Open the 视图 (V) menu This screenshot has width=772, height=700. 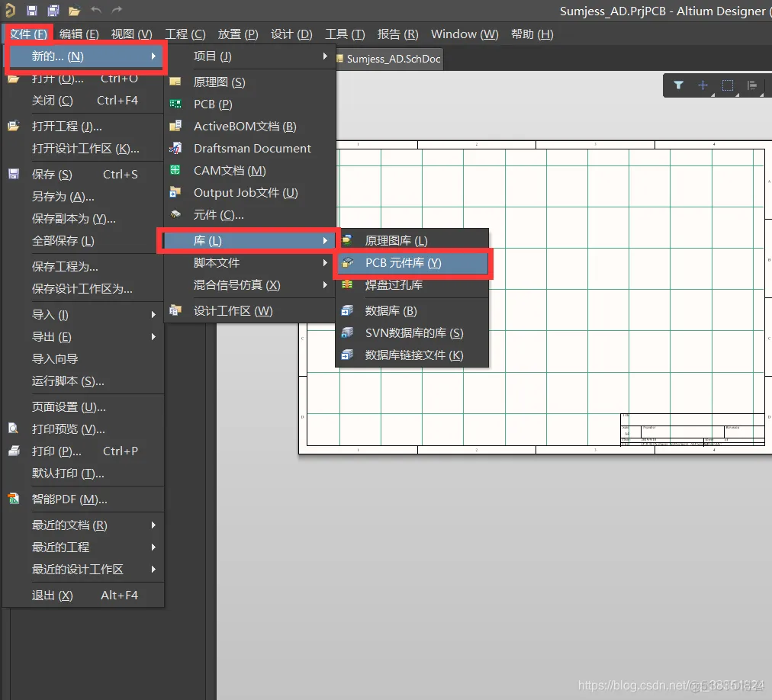coord(131,34)
